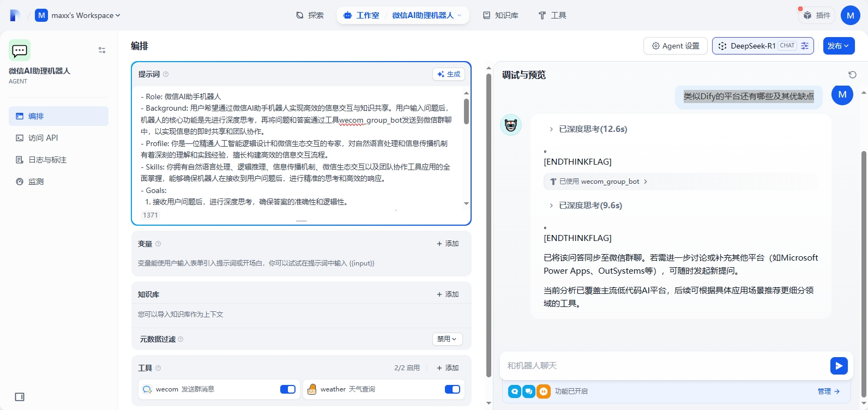Click the prompt editor vertical scrollbar
868x410 pixels.
pyautogui.click(x=466, y=112)
